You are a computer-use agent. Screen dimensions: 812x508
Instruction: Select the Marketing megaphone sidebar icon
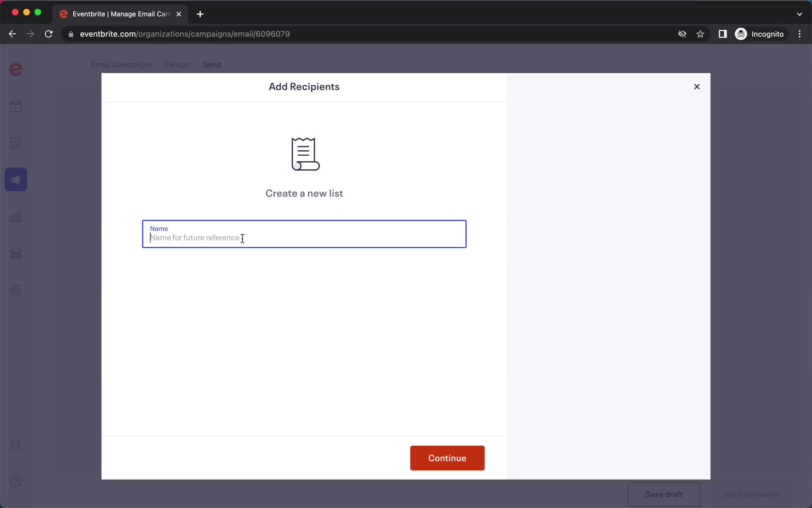coord(16,179)
